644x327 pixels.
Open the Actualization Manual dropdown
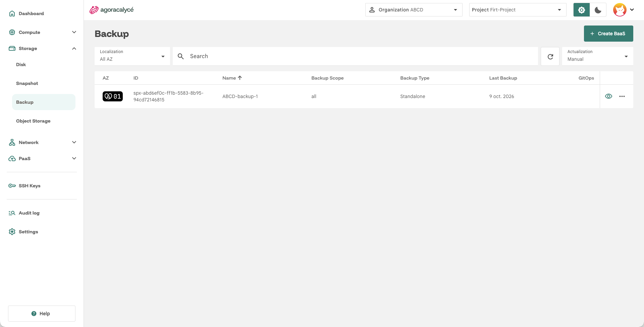tap(597, 56)
